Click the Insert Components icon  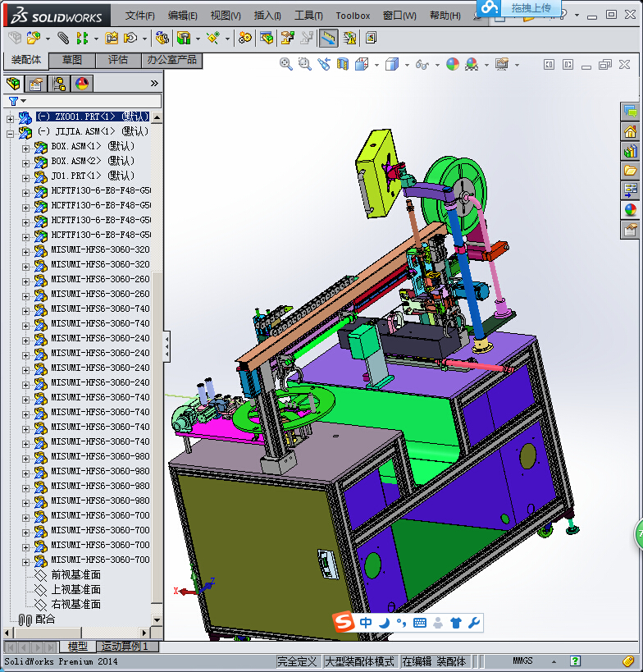click(x=34, y=38)
